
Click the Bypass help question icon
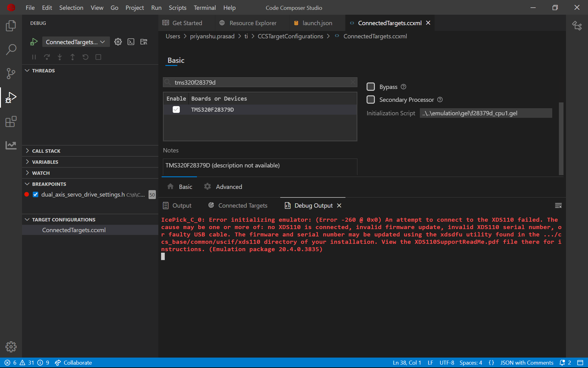pyautogui.click(x=404, y=87)
